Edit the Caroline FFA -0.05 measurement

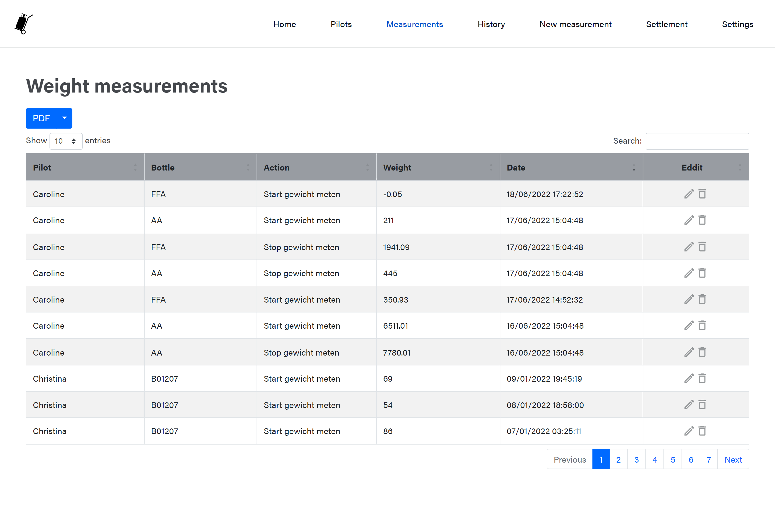(689, 194)
